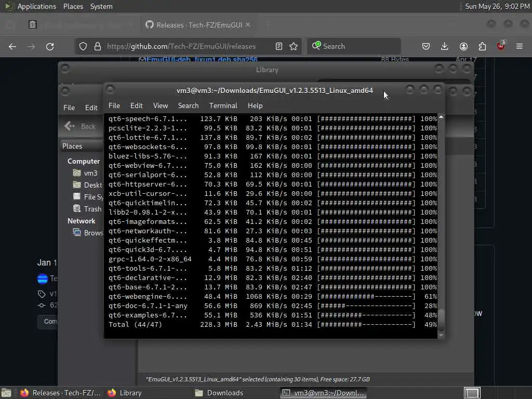Open the terminal Edit menu
The height and width of the screenshot is (399, 532).
[137, 105]
